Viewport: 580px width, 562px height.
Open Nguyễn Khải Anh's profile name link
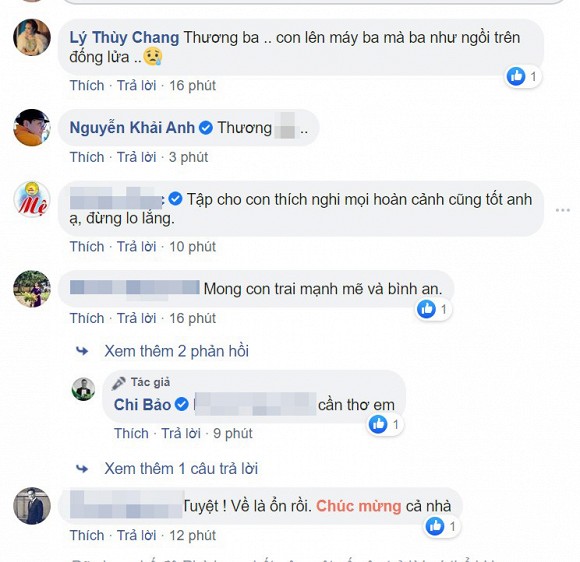[132, 128]
